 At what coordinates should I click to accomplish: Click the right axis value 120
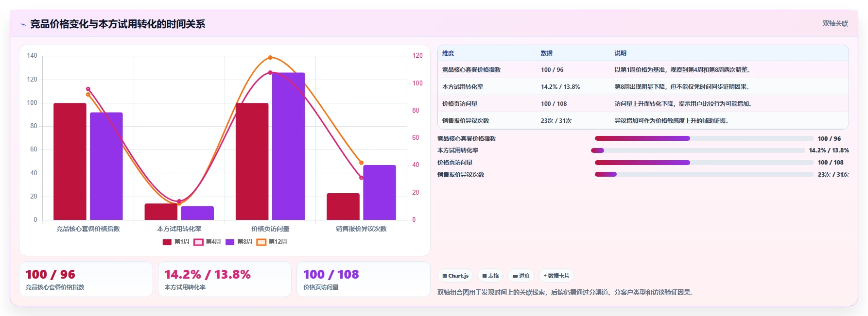point(417,56)
